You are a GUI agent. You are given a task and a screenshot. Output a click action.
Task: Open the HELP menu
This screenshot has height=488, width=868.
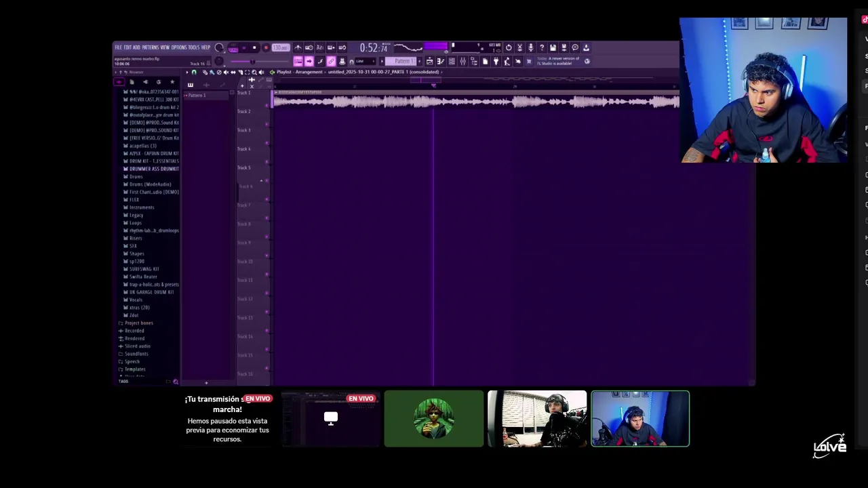pos(205,47)
